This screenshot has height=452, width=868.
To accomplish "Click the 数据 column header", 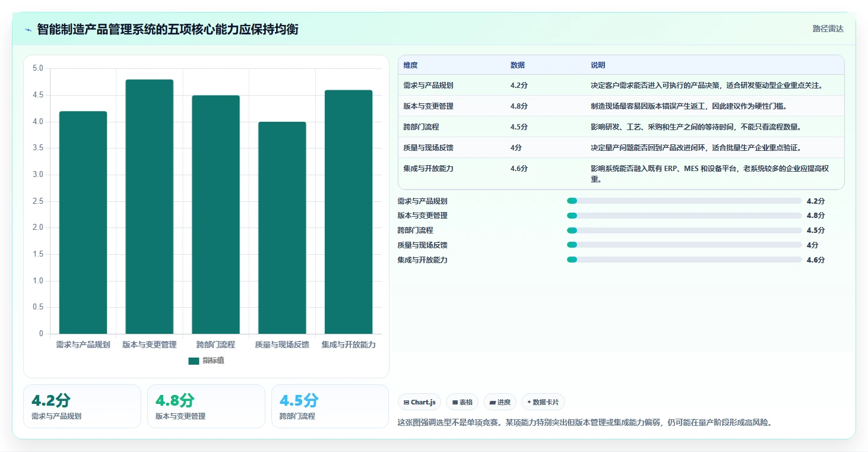I will click(517, 65).
